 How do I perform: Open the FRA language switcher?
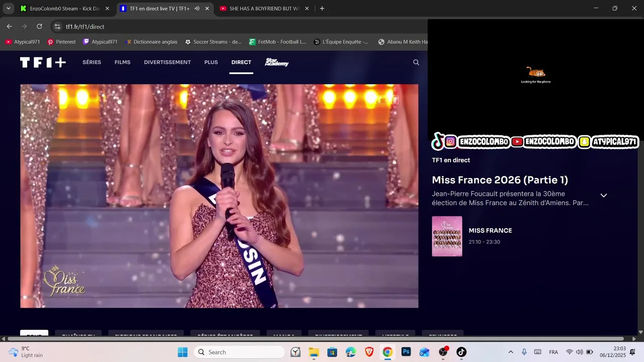tap(553, 352)
